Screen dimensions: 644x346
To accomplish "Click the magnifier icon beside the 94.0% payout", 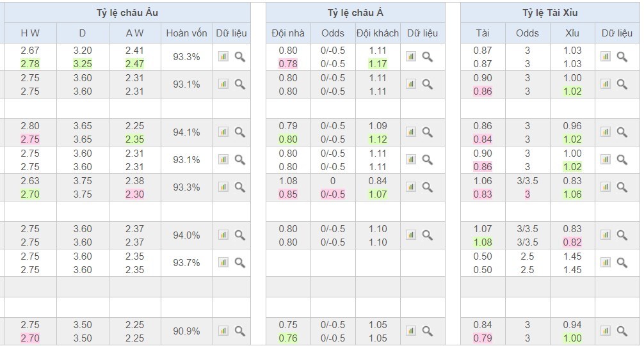I will (239, 235).
